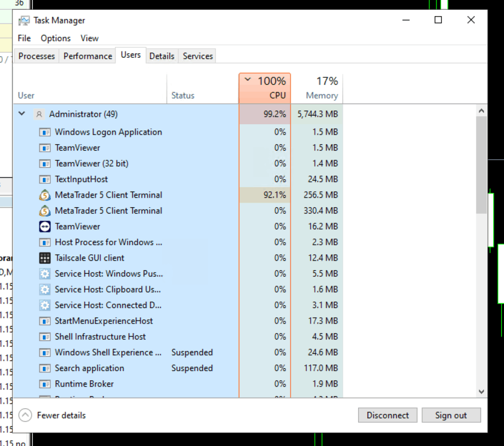Image resolution: width=504 pixels, height=446 pixels.
Task: Click the 16.2 MB memory cell
Action: pyautogui.click(x=317, y=227)
